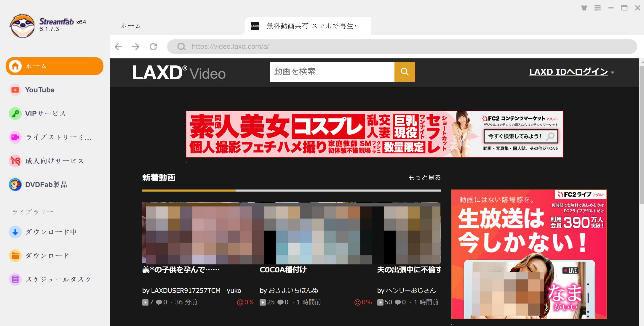Click the YouTube play icon in sidebar

coord(15,90)
